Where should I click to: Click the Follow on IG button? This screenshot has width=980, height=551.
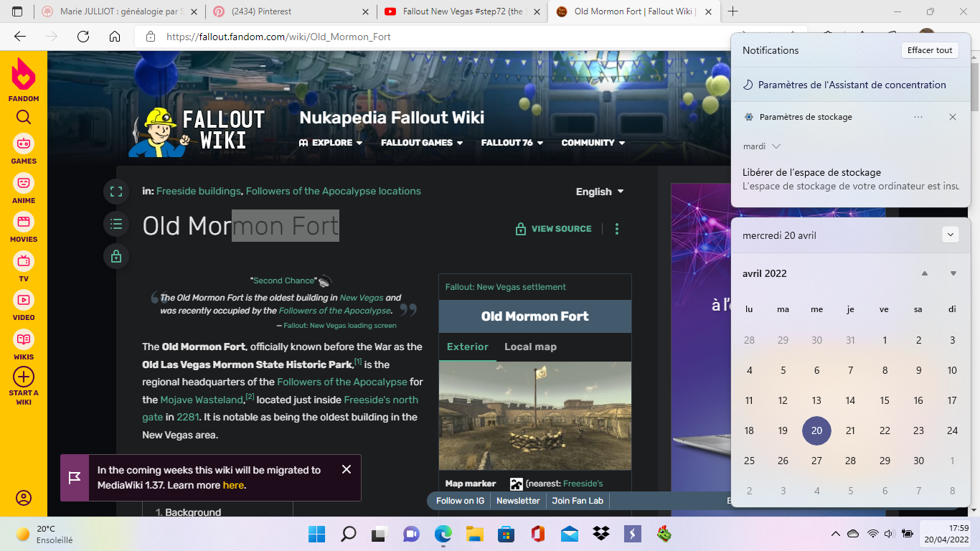pyautogui.click(x=460, y=501)
